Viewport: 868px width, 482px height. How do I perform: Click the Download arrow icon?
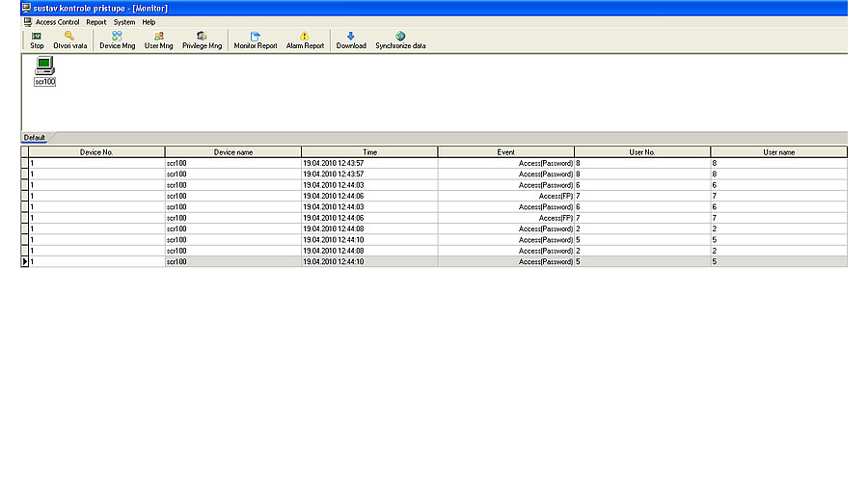point(351,37)
